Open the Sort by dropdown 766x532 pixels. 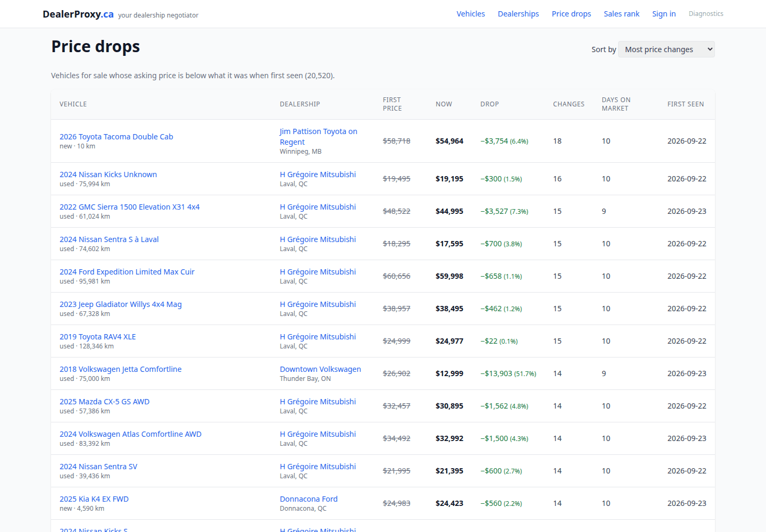(666, 49)
